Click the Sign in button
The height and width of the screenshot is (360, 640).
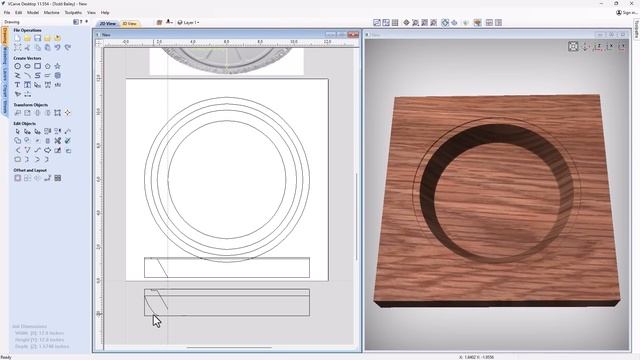click(627, 13)
